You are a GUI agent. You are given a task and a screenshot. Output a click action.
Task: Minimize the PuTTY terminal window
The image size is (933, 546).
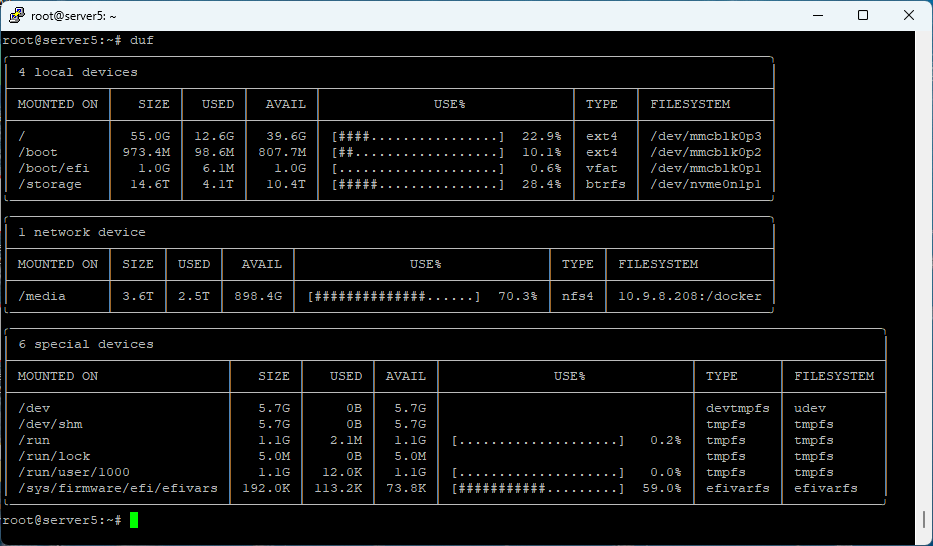[x=817, y=15]
